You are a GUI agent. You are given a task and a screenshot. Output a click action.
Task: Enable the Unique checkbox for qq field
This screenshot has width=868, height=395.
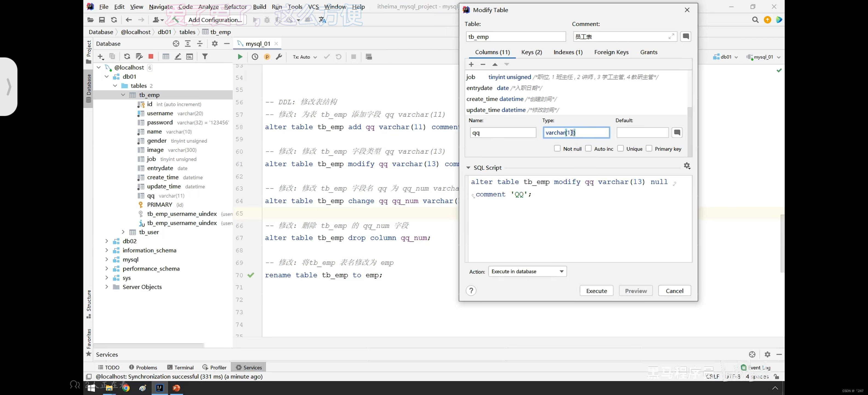pos(621,148)
